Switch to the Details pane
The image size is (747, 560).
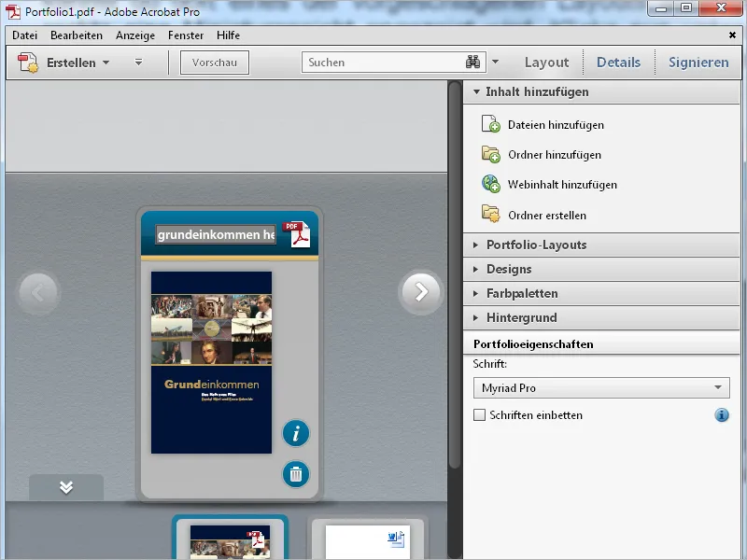(618, 63)
